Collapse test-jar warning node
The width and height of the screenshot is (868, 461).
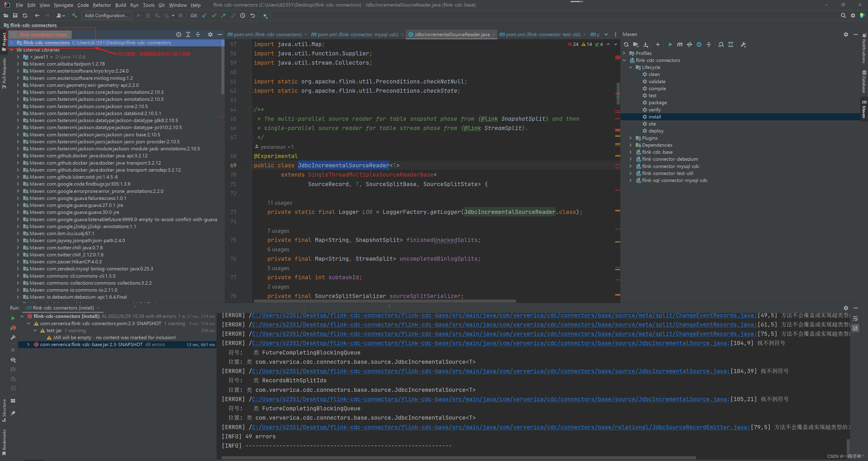[35, 331]
